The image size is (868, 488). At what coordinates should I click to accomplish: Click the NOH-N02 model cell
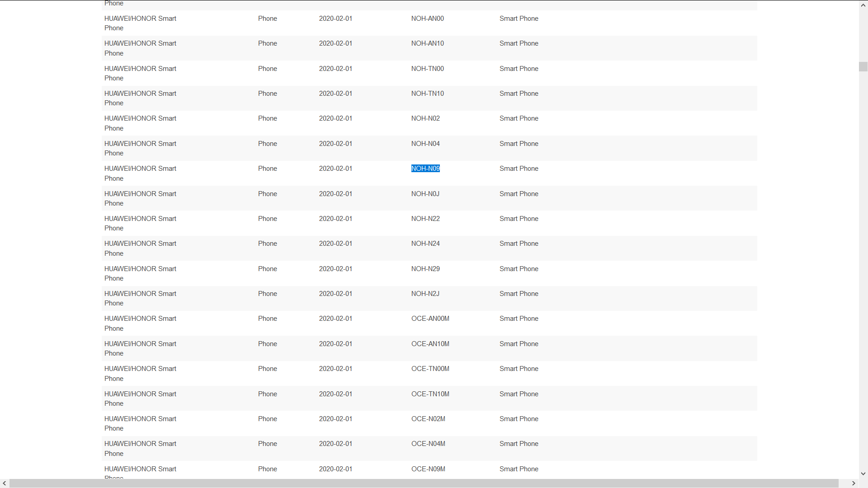pyautogui.click(x=425, y=118)
